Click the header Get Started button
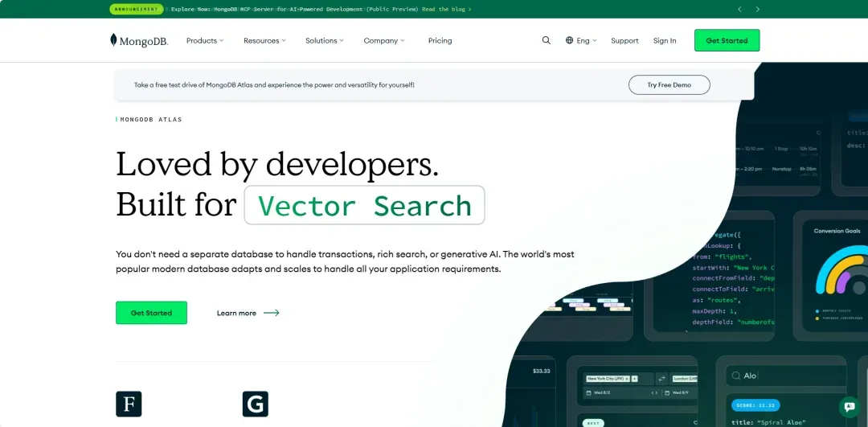868x427 pixels. [x=727, y=40]
